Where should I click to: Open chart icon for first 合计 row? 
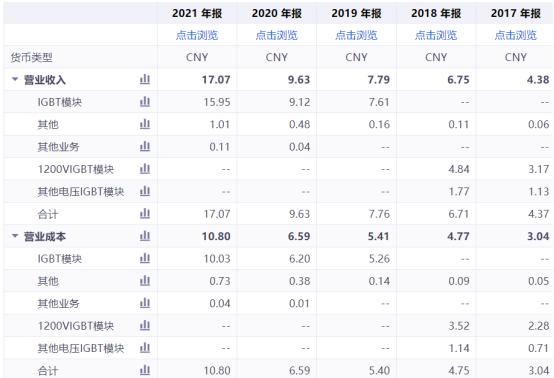pyautogui.click(x=145, y=214)
